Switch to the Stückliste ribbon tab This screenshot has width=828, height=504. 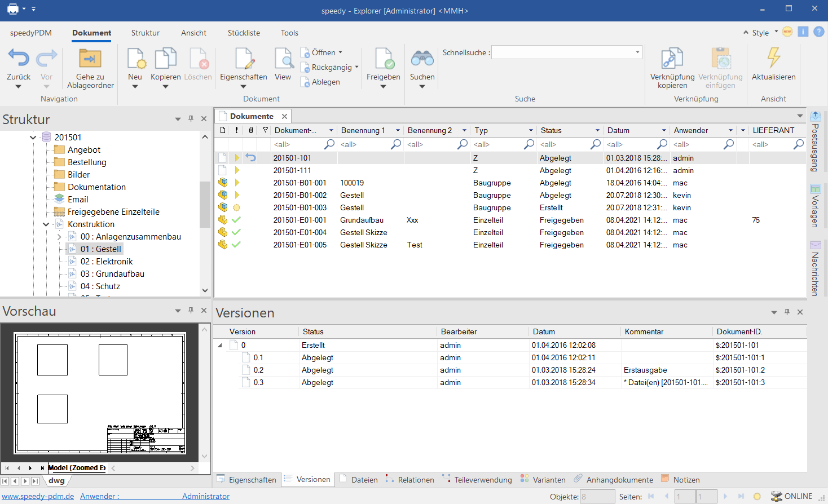pyautogui.click(x=244, y=33)
